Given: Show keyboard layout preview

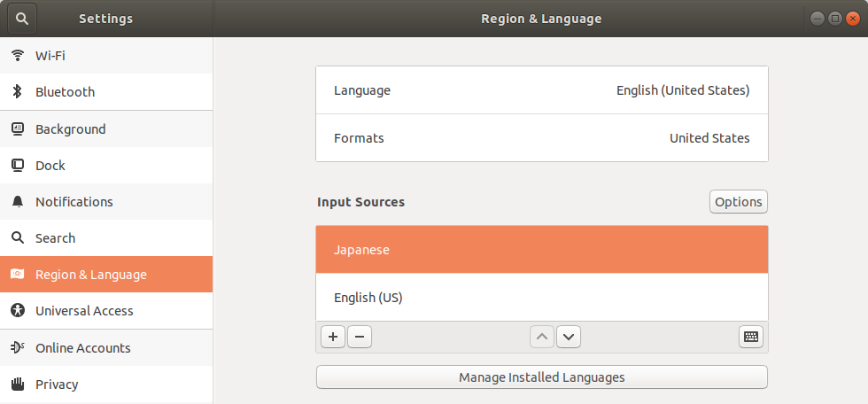Looking at the screenshot, I should (750, 337).
